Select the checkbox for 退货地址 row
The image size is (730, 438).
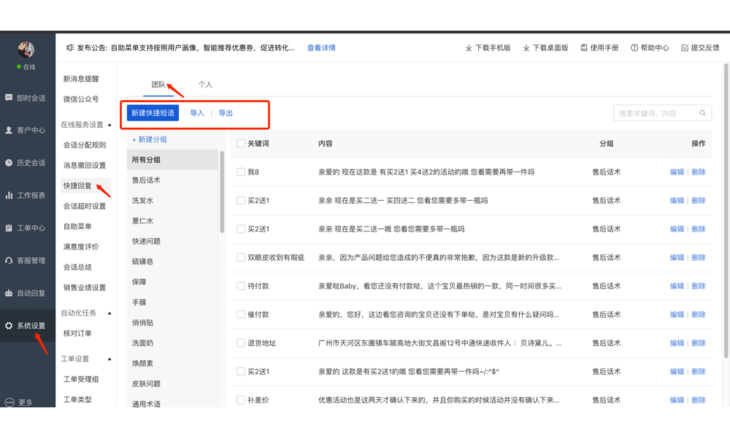click(x=240, y=343)
